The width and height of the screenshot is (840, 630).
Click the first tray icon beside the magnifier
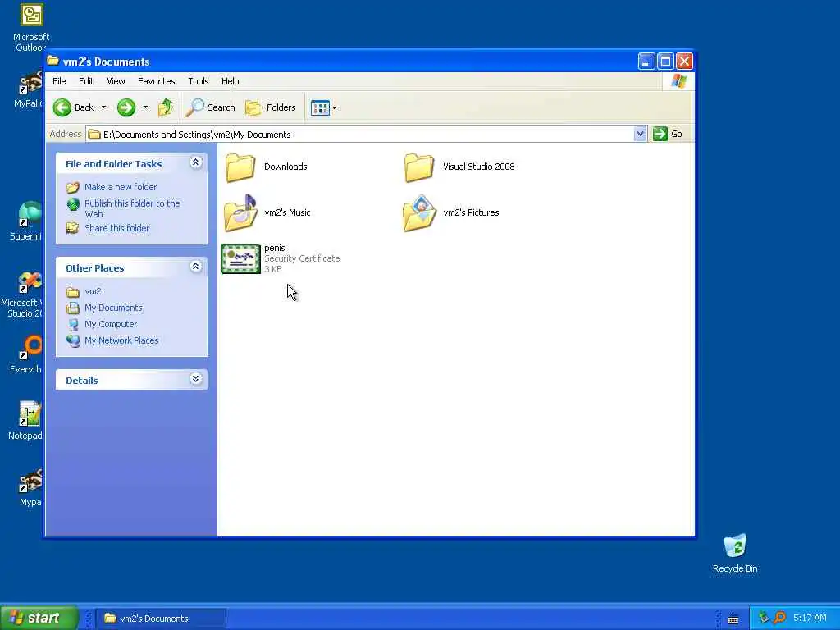(764, 619)
